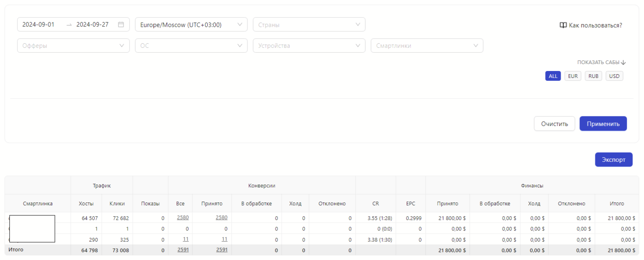Switch currency filter to EUR
The height and width of the screenshot is (260, 644).
[573, 76]
